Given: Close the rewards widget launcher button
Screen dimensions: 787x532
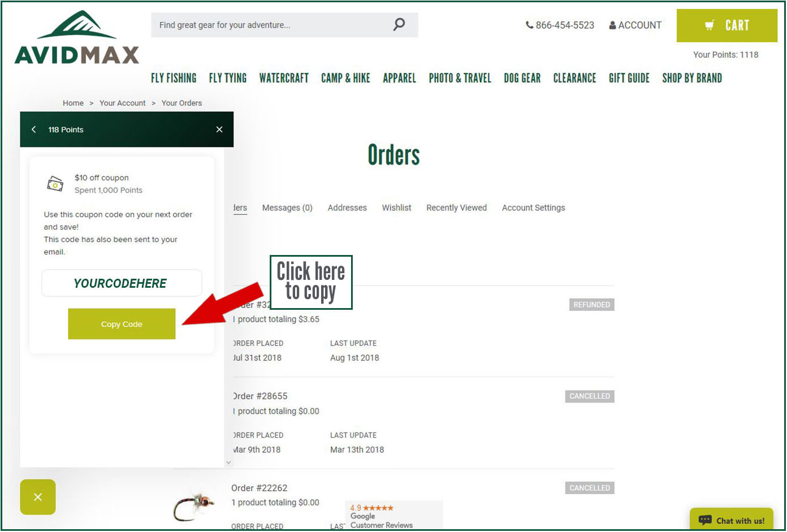Looking at the screenshot, I should click(38, 497).
